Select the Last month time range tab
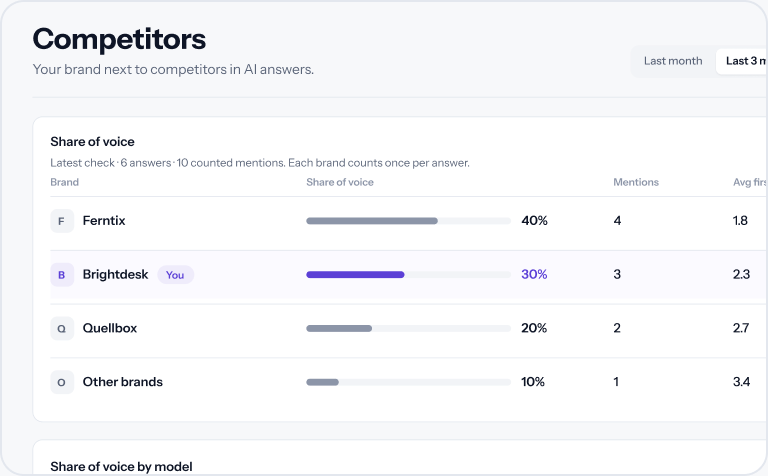 click(x=672, y=61)
